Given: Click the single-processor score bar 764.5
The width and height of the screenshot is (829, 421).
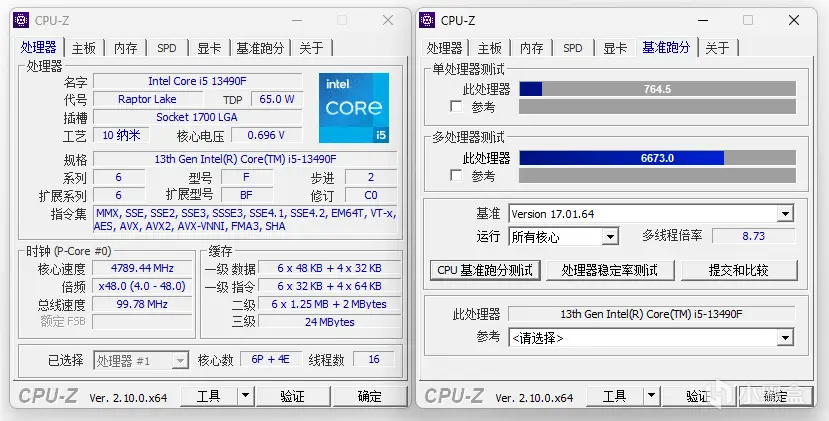Looking at the screenshot, I should (x=657, y=89).
